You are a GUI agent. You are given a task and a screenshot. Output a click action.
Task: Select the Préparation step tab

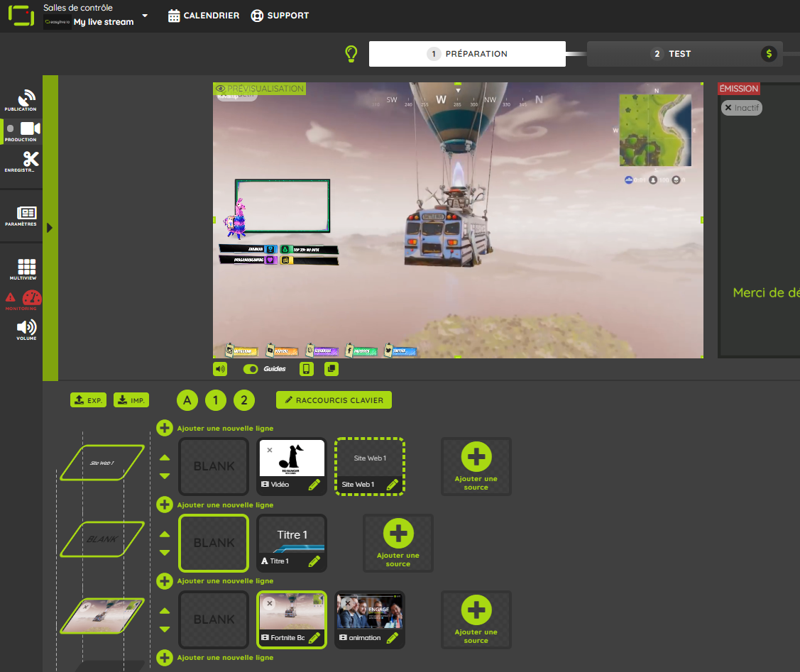(x=467, y=53)
